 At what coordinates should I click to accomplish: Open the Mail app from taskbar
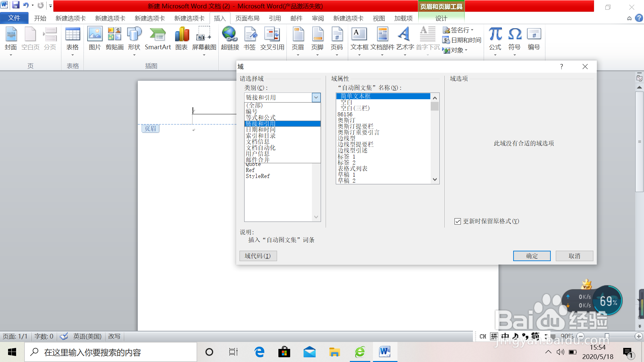pyautogui.click(x=309, y=352)
